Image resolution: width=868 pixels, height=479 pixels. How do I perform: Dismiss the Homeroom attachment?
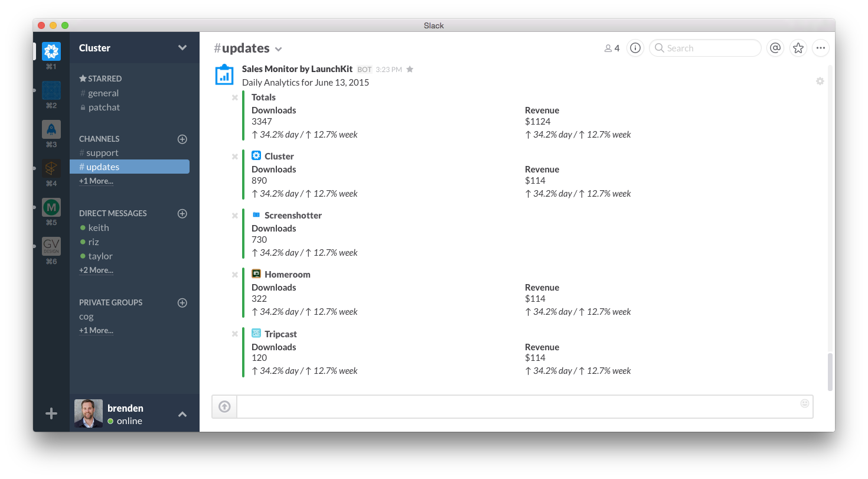(235, 275)
